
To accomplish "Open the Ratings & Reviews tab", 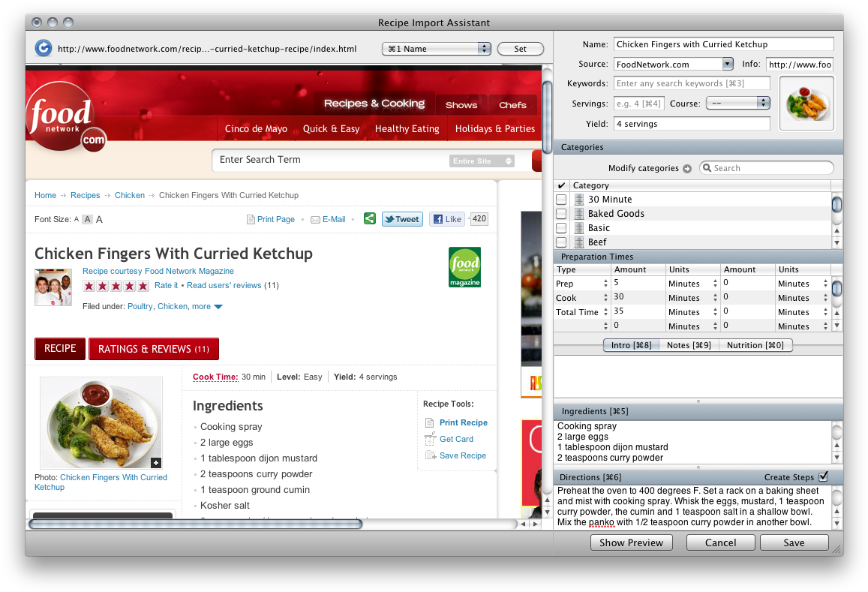I will [x=154, y=349].
